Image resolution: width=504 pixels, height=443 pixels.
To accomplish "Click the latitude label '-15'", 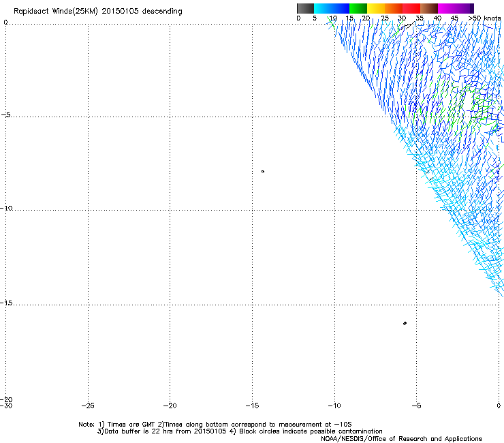I will (6, 303).
